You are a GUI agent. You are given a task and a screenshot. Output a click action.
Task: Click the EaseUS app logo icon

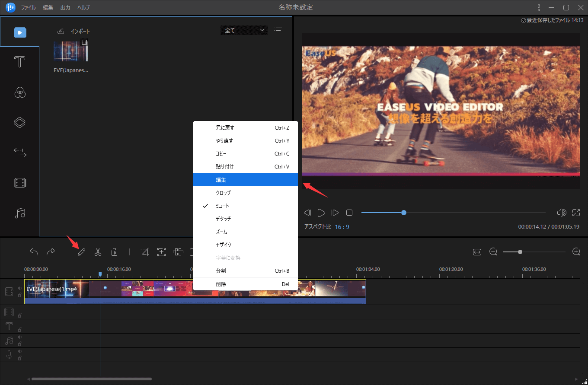[x=11, y=7]
